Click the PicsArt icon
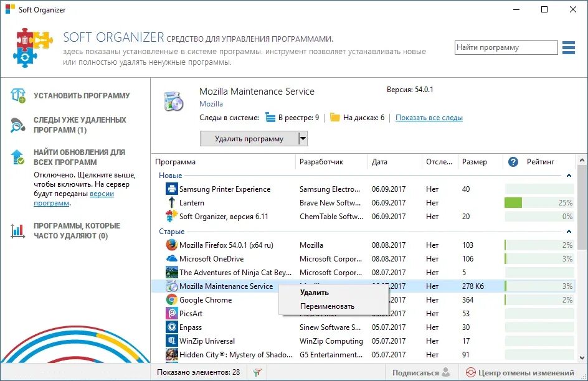Screen dimensions: 588x381 click(171, 313)
